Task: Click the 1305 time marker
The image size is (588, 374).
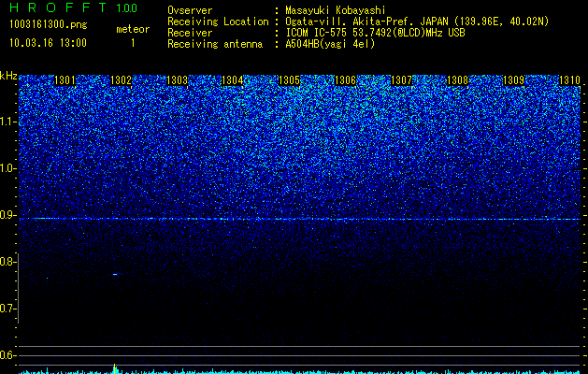Action: coord(289,80)
